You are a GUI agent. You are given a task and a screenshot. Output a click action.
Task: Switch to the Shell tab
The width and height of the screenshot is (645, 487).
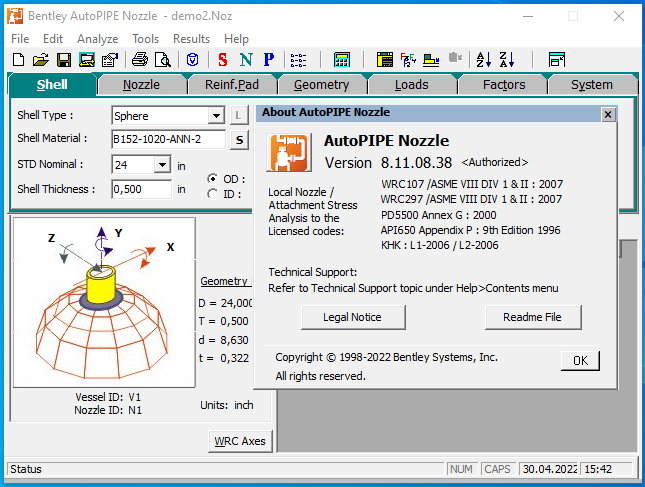52,85
